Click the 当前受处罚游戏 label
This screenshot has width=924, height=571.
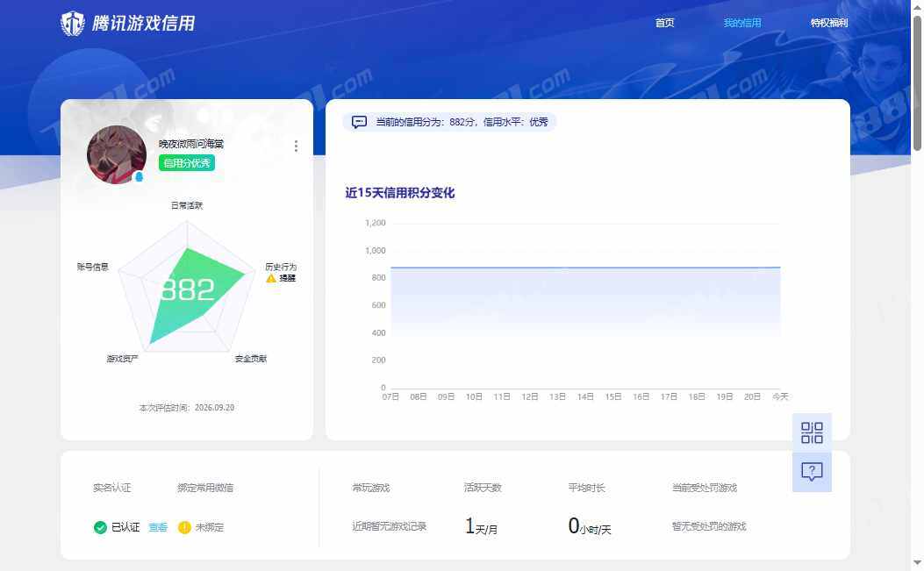[705, 488]
